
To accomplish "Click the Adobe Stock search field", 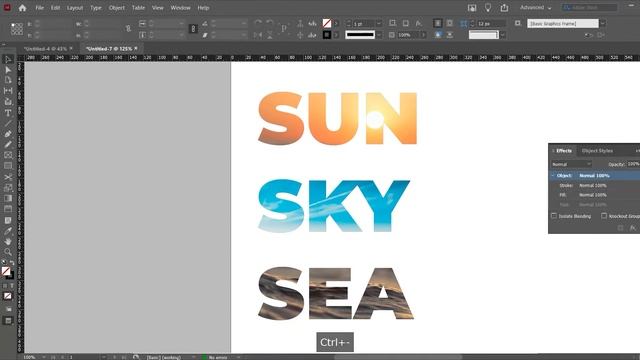I will click(x=589, y=8).
